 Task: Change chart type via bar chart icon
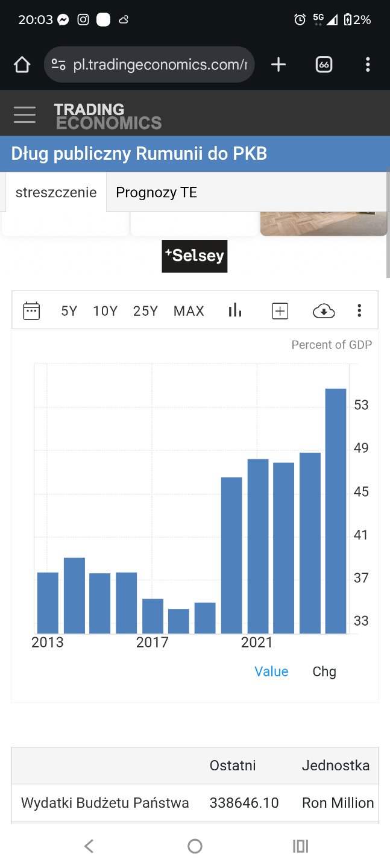(x=235, y=311)
